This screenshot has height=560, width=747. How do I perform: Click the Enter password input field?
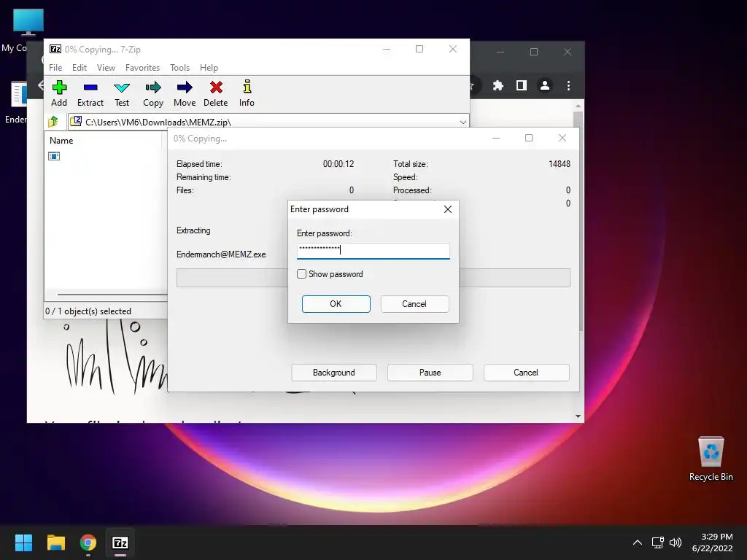tap(373, 251)
